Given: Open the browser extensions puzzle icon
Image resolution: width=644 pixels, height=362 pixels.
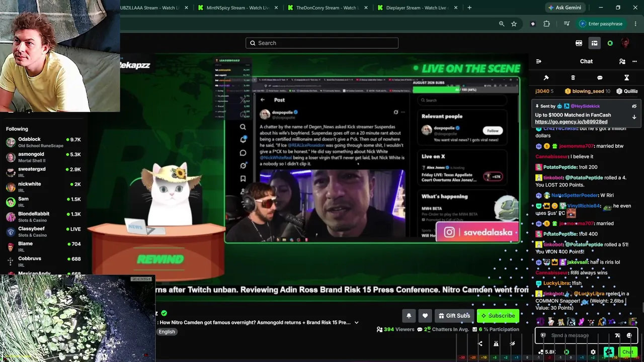Looking at the screenshot, I should (x=546, y=24).
